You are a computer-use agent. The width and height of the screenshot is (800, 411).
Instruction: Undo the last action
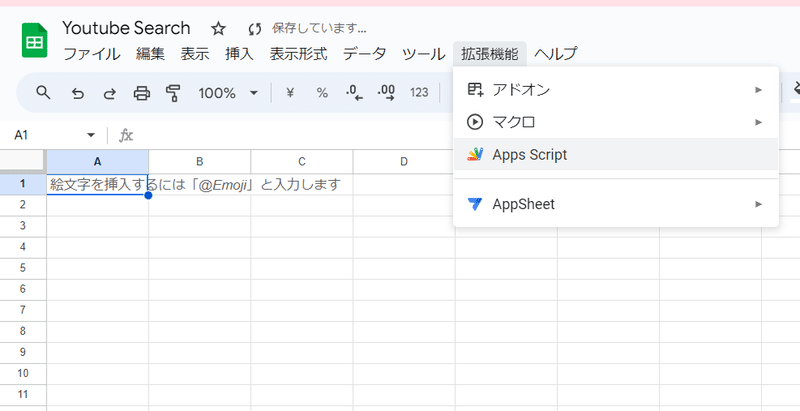pos(77,93)
